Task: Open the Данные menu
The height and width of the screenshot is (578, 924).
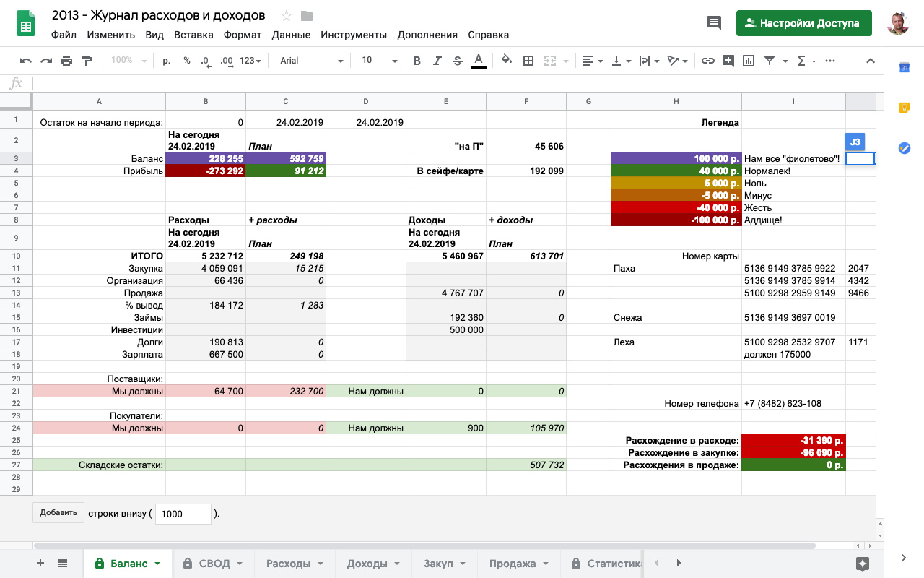Action: 291,35
